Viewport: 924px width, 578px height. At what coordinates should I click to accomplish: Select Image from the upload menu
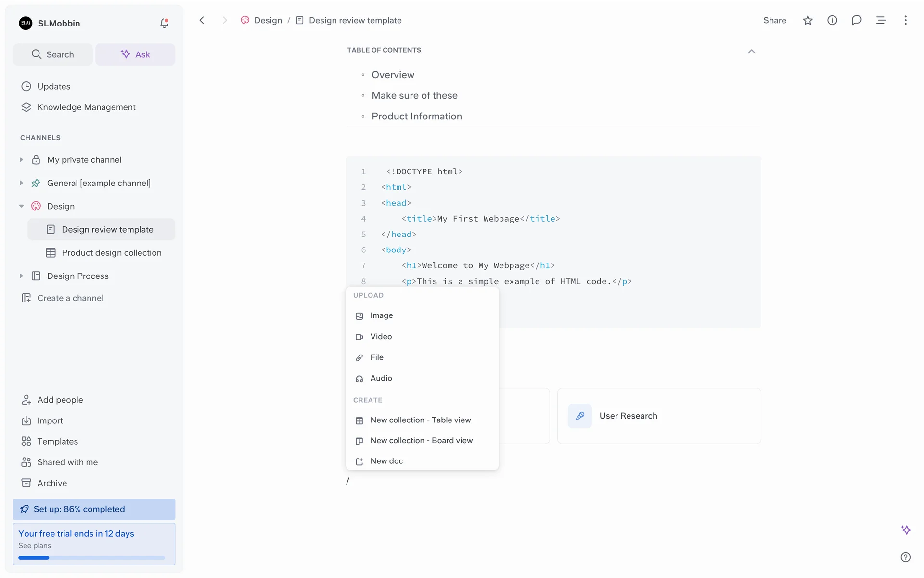(381, 315)
